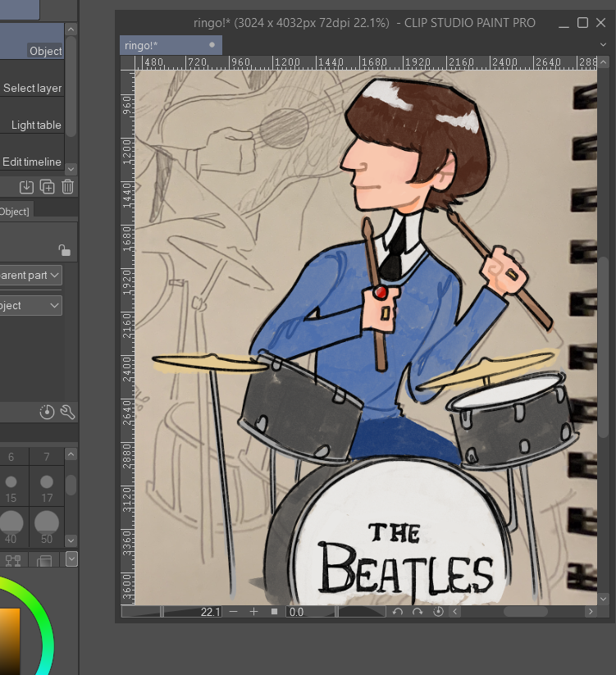Click brush size panel up arrow
The height and width of the screenshot is (675, 616).
point(71,454)
